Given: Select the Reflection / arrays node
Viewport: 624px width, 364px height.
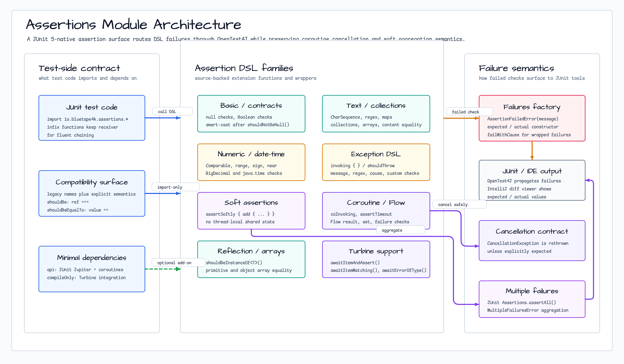Looking at the screenshot, I should click(x=251, y=259).
